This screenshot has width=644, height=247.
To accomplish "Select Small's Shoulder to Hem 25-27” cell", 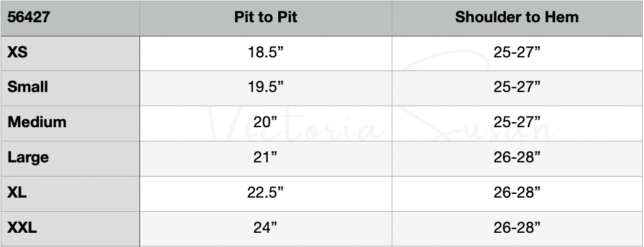I will pos(517,87).
